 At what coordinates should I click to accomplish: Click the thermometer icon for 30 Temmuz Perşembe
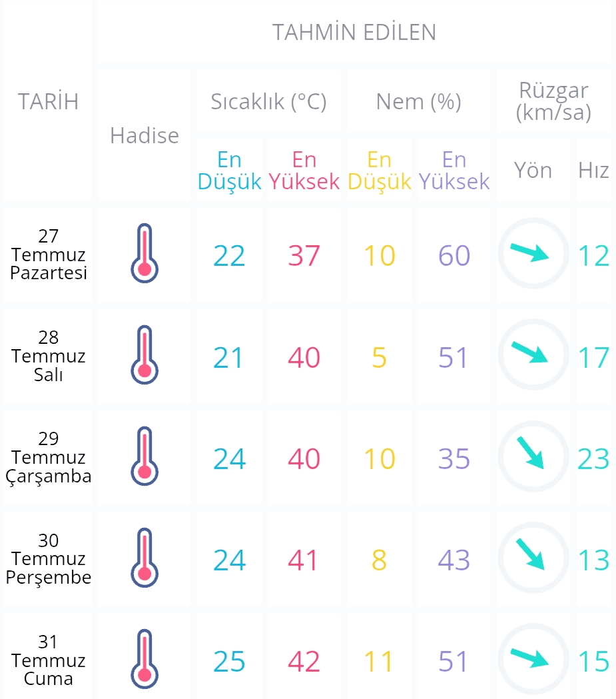[145, 558]
